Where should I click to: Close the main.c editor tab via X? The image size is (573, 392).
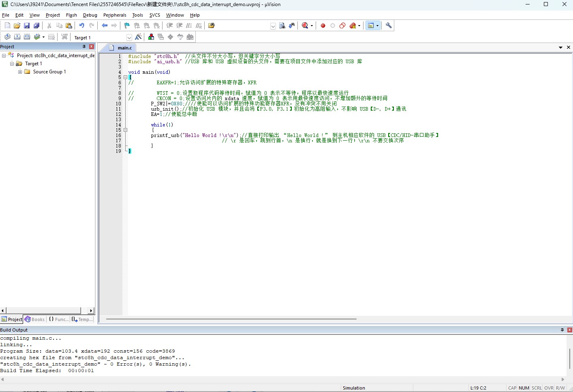(569, 47)
